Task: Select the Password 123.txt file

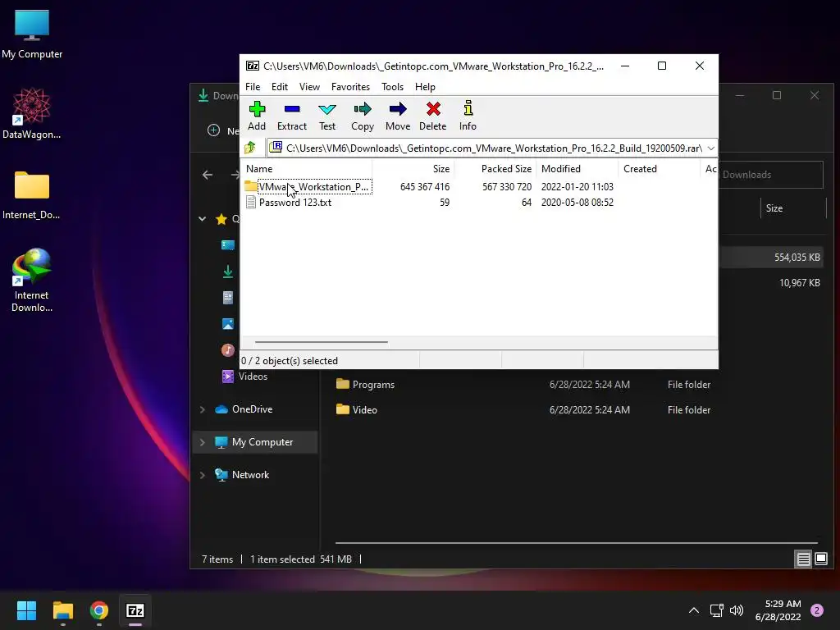Action: click(x=294, y=203)
